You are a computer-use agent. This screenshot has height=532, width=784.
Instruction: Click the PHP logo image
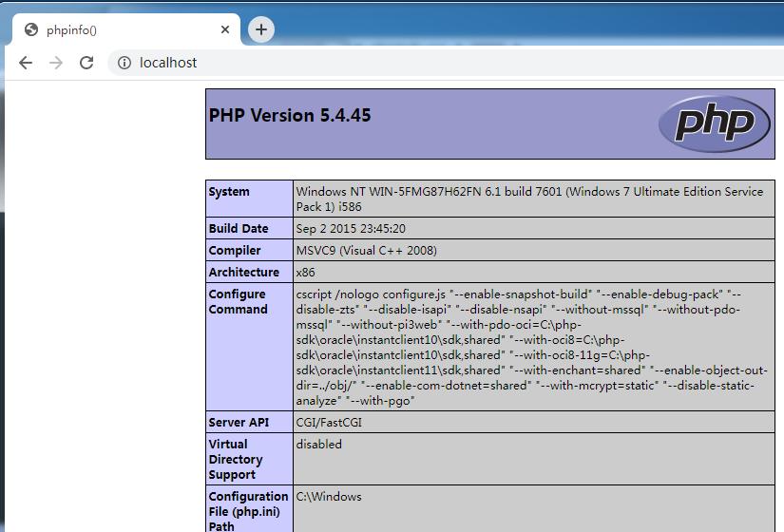coord(715,123)
